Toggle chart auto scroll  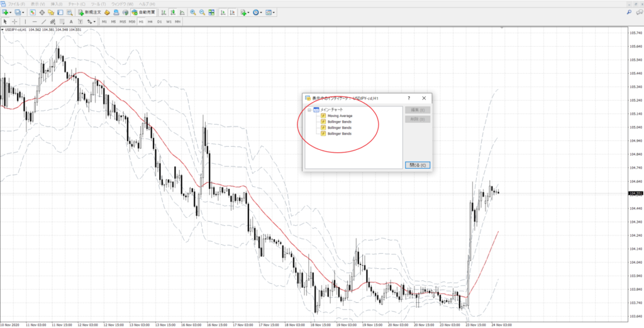[x=223, y=13]
